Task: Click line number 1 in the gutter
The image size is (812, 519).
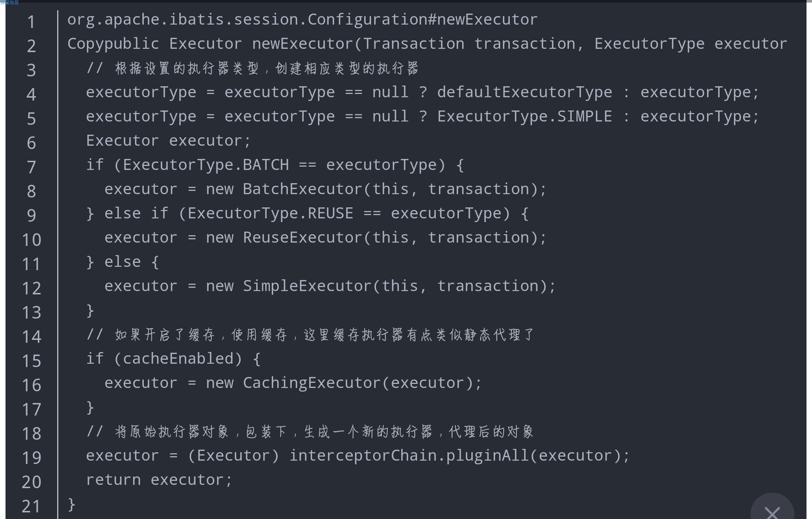Action: 31,22
